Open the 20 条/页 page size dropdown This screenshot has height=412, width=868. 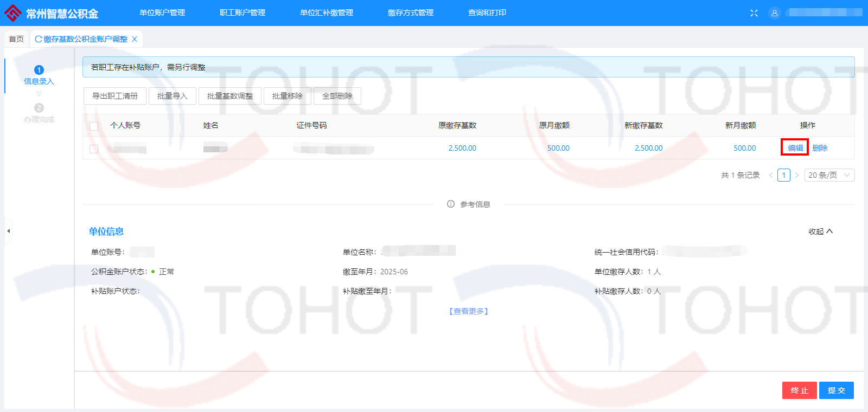point(829,175)
